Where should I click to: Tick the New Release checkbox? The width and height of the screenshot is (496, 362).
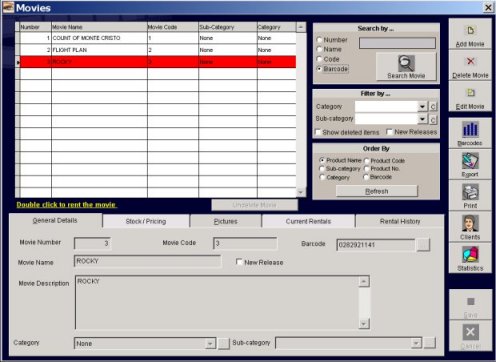tap(239, 262)
